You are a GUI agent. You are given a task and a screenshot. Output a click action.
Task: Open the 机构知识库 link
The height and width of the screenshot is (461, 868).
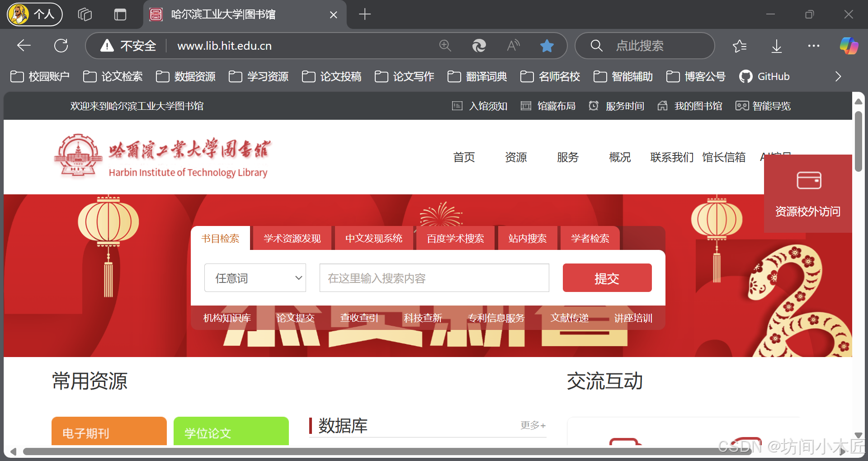[227, 318]
